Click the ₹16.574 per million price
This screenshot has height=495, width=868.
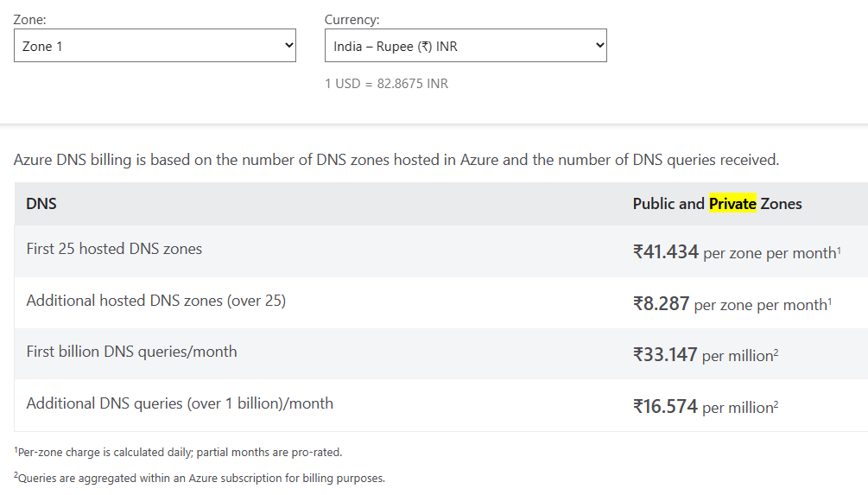click(706, 406)
